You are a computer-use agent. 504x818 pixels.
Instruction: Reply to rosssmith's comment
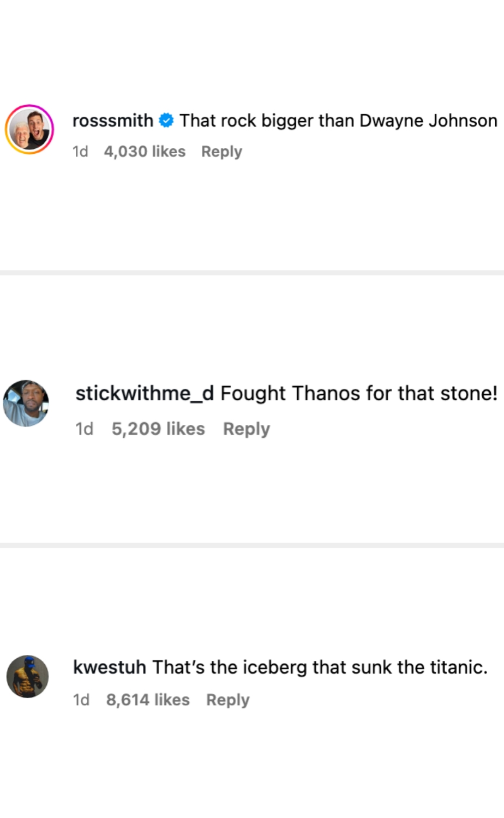221,152
